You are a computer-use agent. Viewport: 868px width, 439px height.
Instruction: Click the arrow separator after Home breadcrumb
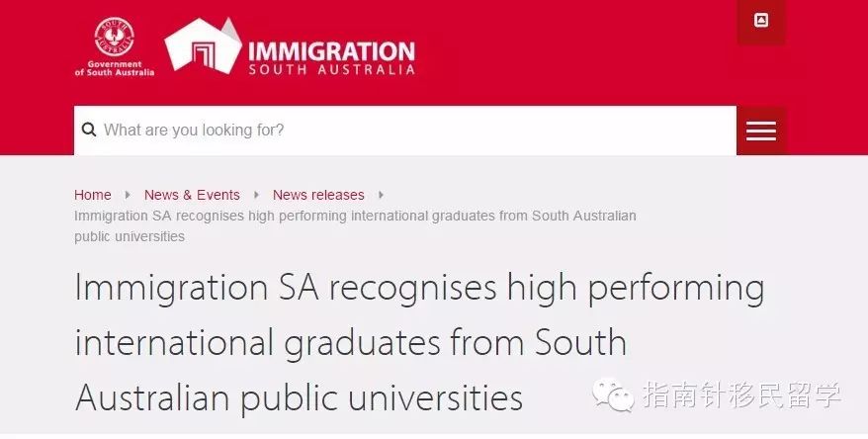(x=128, y=195)
